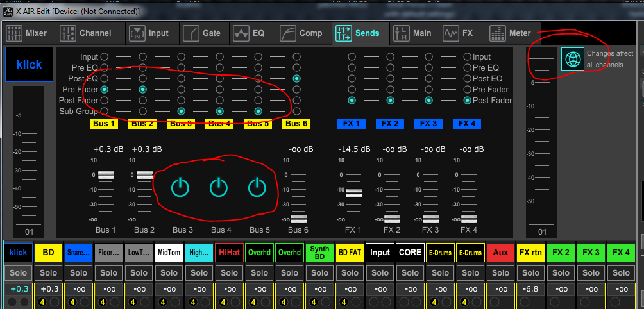Image resolution: width=644 pixels, height=309 pixels.
Task: Toggle the globe 'Changes affect all channels' icon
Action: click(573, 59)
